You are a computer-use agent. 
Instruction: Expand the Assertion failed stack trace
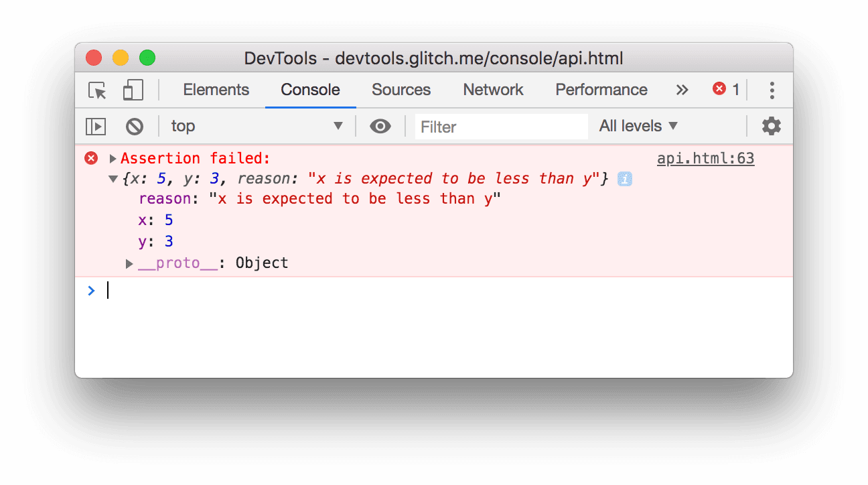[113, 159]
